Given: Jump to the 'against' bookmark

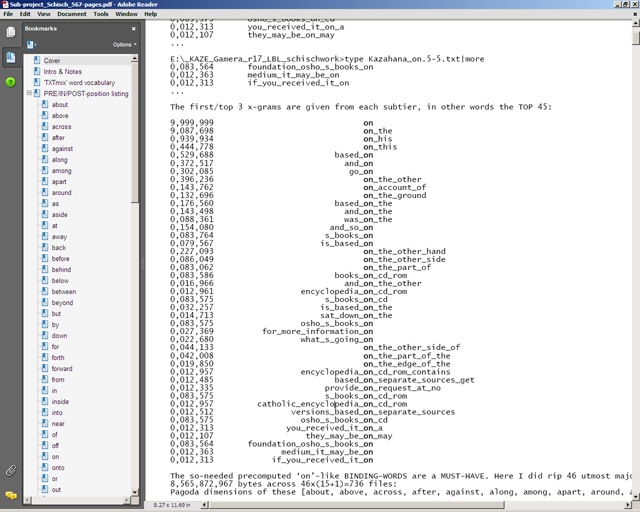Looking at the screenshot, I should pos(62,149).
